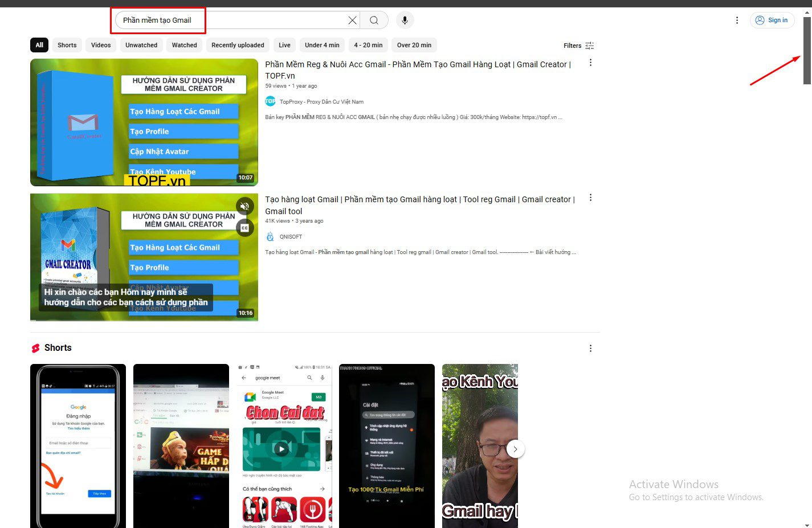Click the Sign in button

coord(772,20)
